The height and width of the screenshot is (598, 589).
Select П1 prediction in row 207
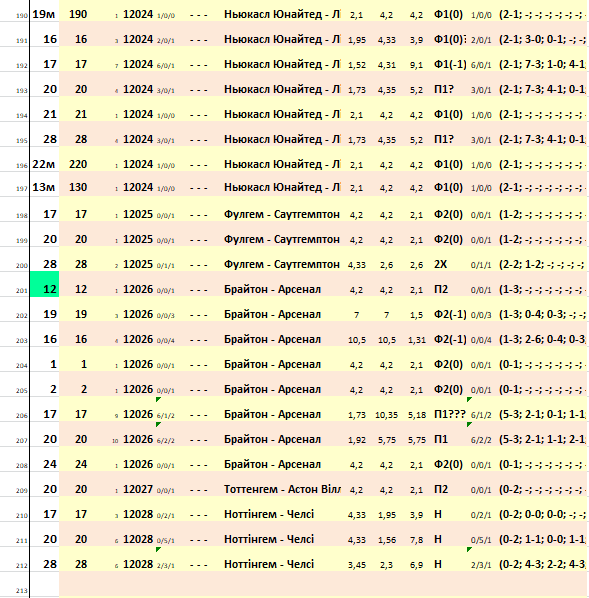441,439
